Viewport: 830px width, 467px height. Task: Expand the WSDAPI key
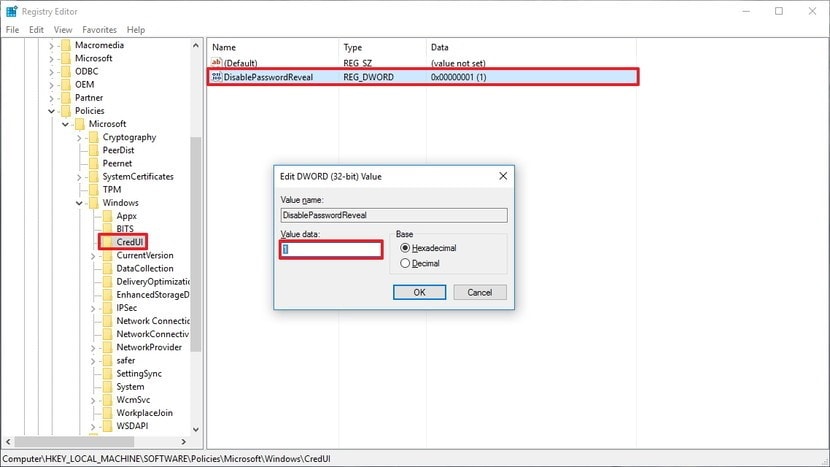click(x=93, y=426)
